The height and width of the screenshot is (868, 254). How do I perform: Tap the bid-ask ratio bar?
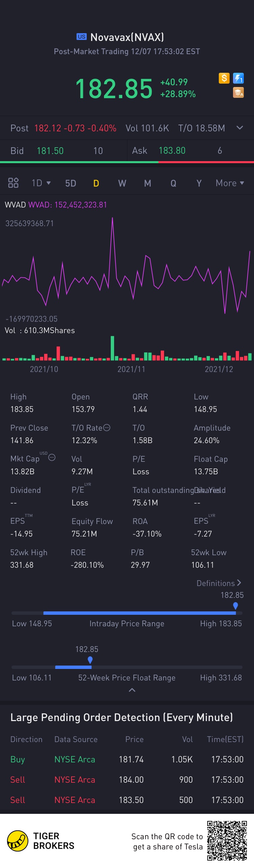[127, 162]
